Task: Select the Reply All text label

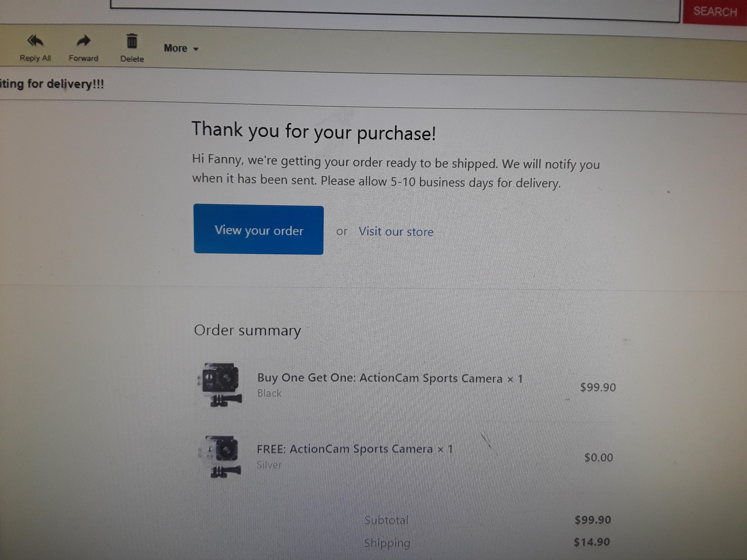Action: (x=35, y=58)
